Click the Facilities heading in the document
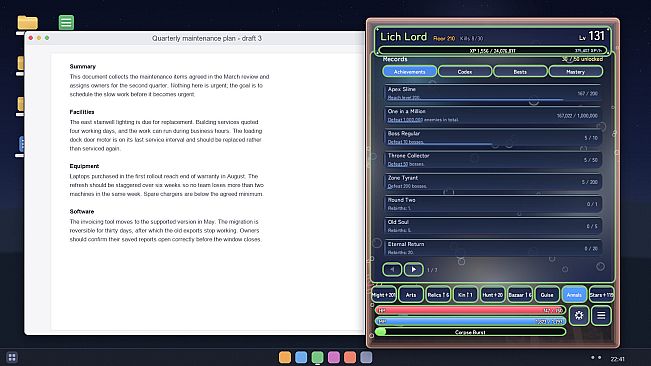 (x=82, y=112)
